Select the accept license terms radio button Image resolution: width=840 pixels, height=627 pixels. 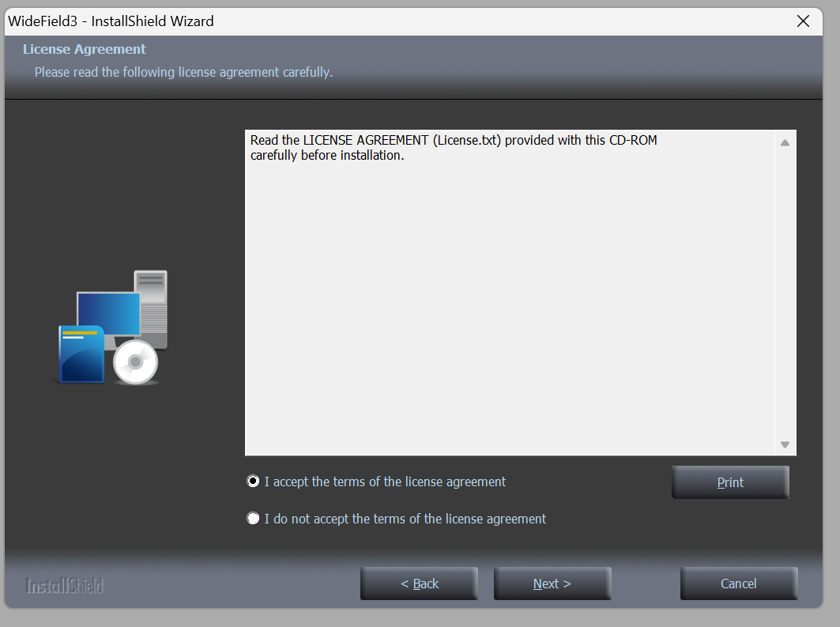(x=253, y=482)
